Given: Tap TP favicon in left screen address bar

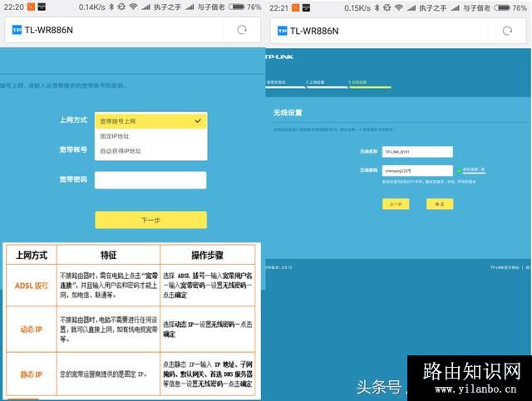Looking at the screenshot, I should click(17, 30).
